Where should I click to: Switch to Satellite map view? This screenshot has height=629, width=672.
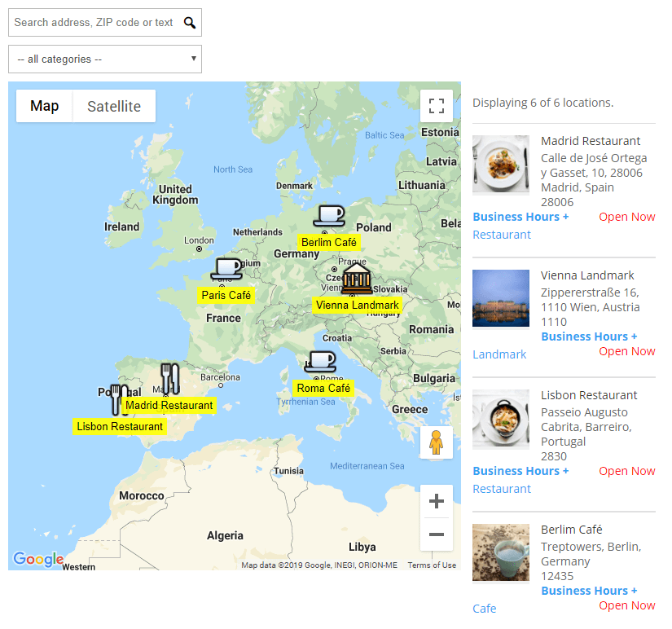114,106
